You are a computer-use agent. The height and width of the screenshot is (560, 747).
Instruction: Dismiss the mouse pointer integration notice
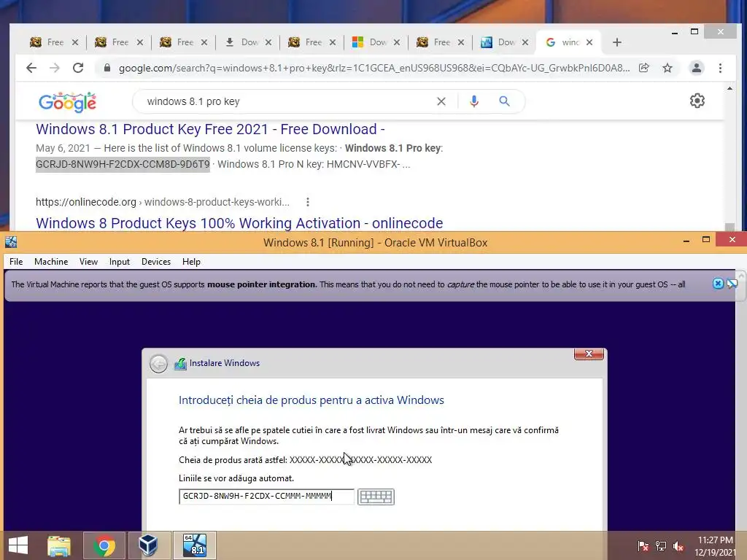(x=718, y=284)
